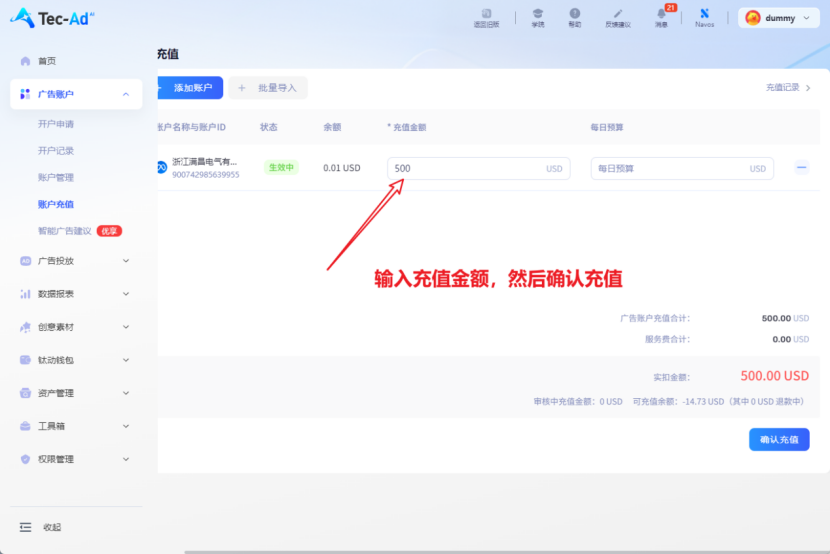Image resolution: width=830 pixels, height=554 pixels.
Task: Expand the 权限管理 menu chevron
Action: (x=126, y=459)
